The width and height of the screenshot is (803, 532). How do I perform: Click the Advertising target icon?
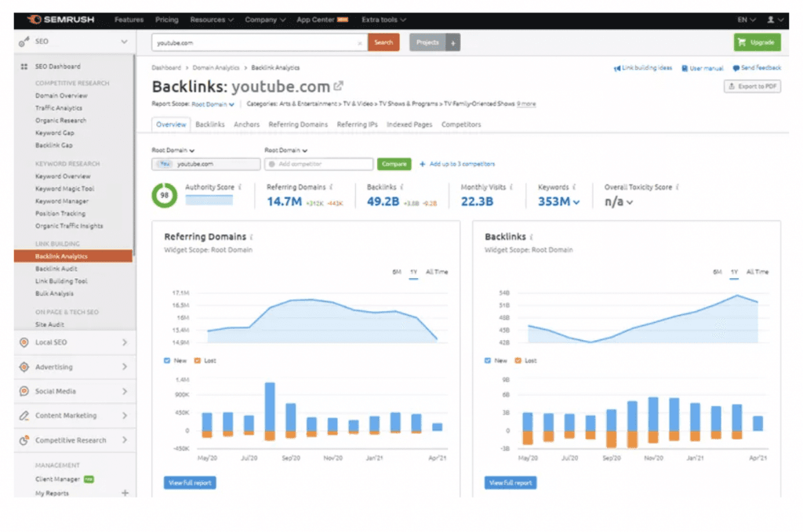click(24, 367)
